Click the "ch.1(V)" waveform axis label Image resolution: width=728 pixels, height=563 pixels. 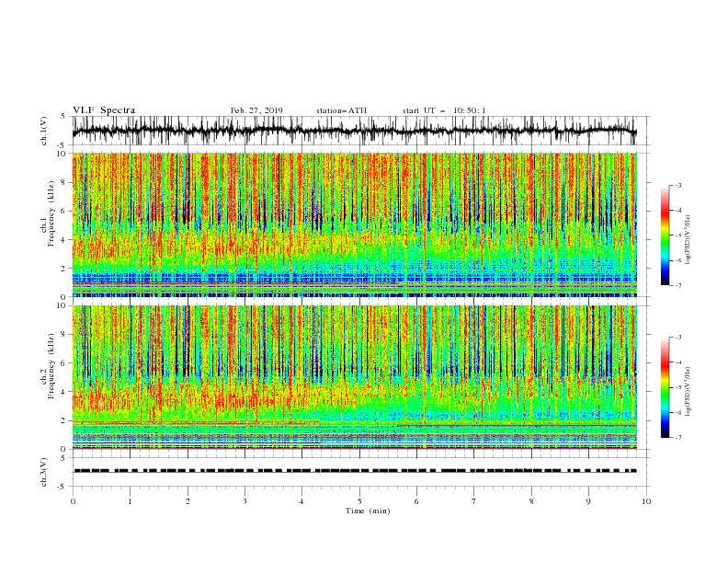pos(44,131)
